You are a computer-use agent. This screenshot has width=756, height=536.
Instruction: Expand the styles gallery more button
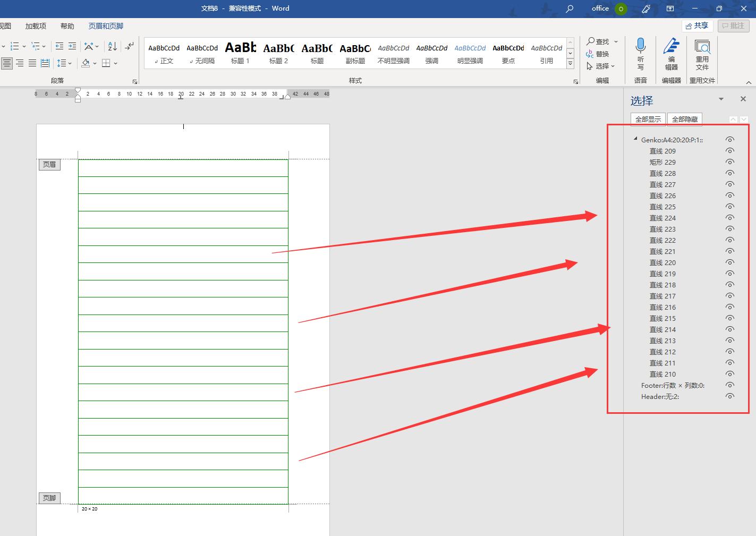[571, 64]
